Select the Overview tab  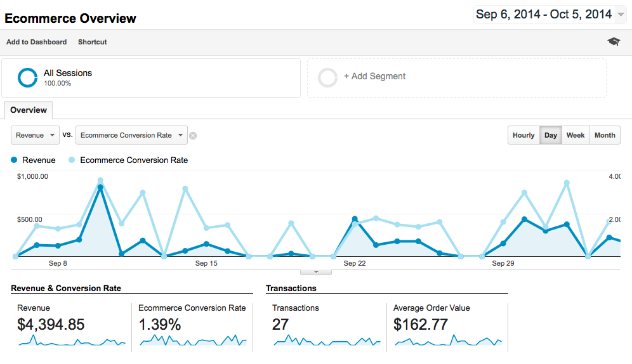28,110
